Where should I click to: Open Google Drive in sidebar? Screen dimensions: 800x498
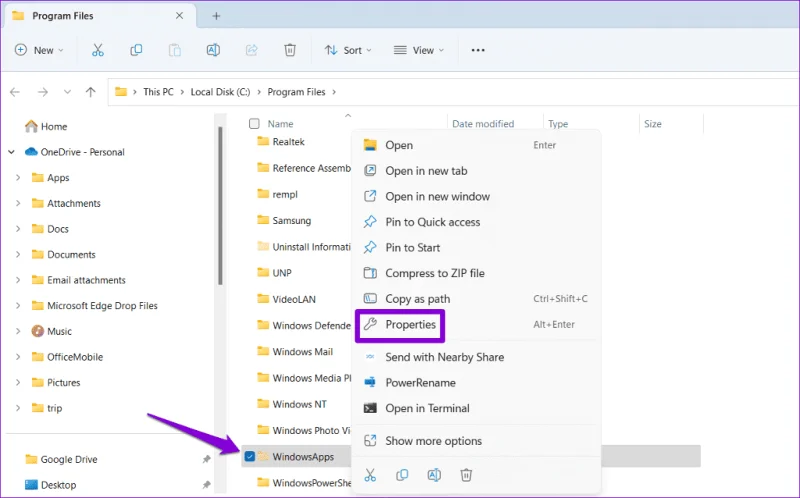coord(61,459)
